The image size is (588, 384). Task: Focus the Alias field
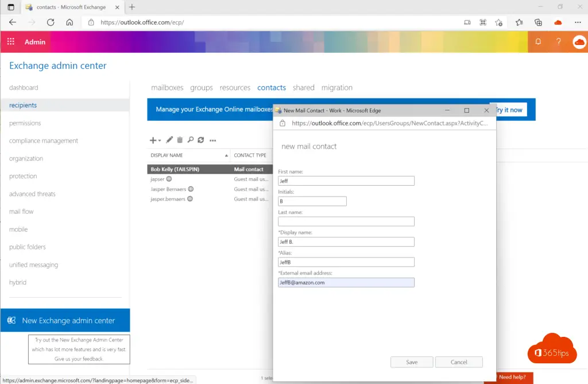tap(346, 262)
